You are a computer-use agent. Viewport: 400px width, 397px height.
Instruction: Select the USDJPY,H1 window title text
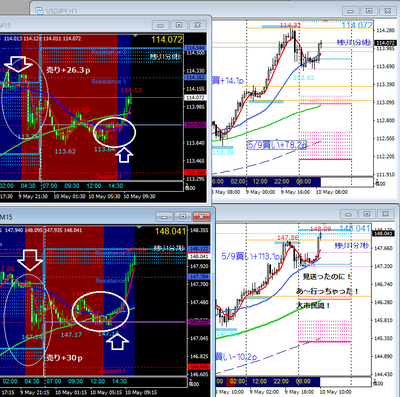(x=61, y=11)
